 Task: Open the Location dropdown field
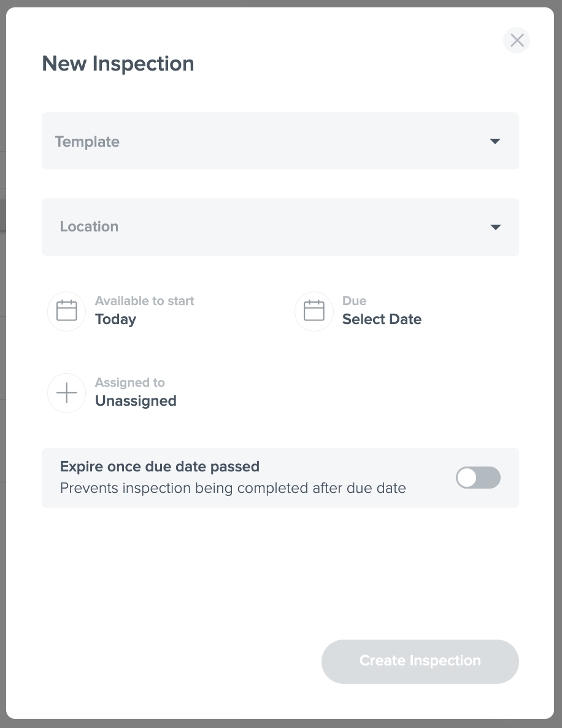(280, 227)
